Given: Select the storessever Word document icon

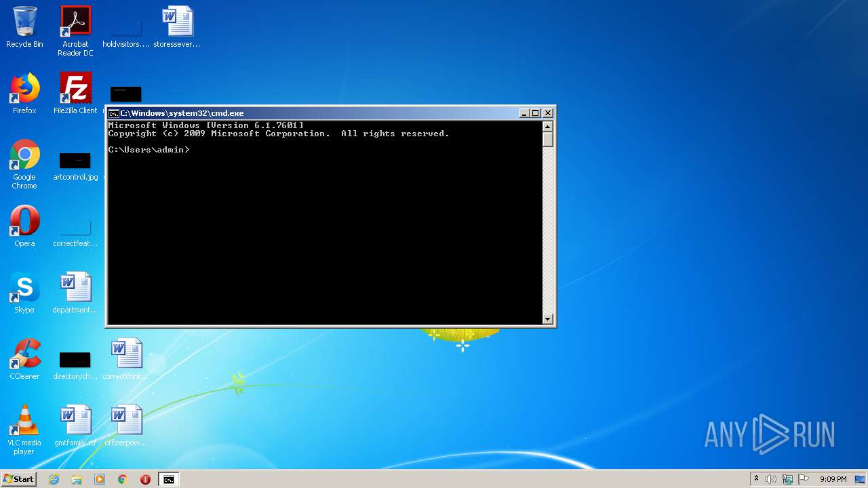Looking at the screenshot, I should click(177, 27).
